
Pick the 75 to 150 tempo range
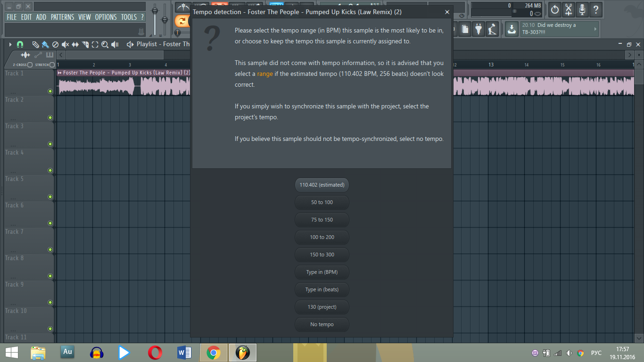[x=322, y=220]
